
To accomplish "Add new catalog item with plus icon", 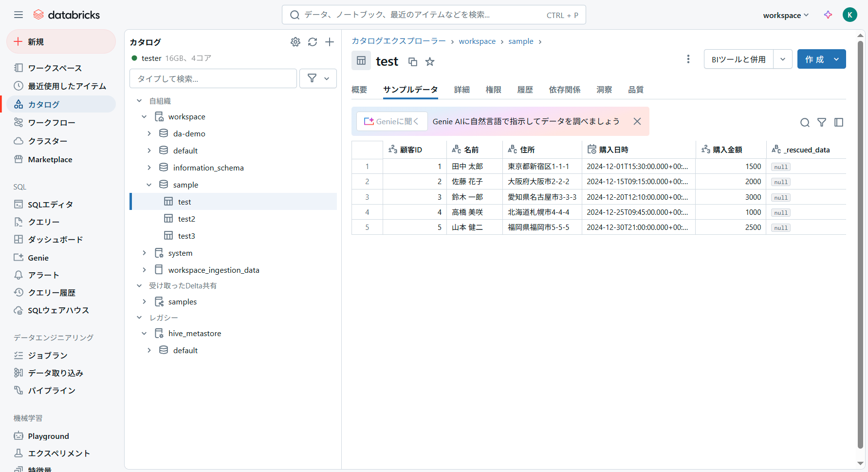I will click(330, 42).
